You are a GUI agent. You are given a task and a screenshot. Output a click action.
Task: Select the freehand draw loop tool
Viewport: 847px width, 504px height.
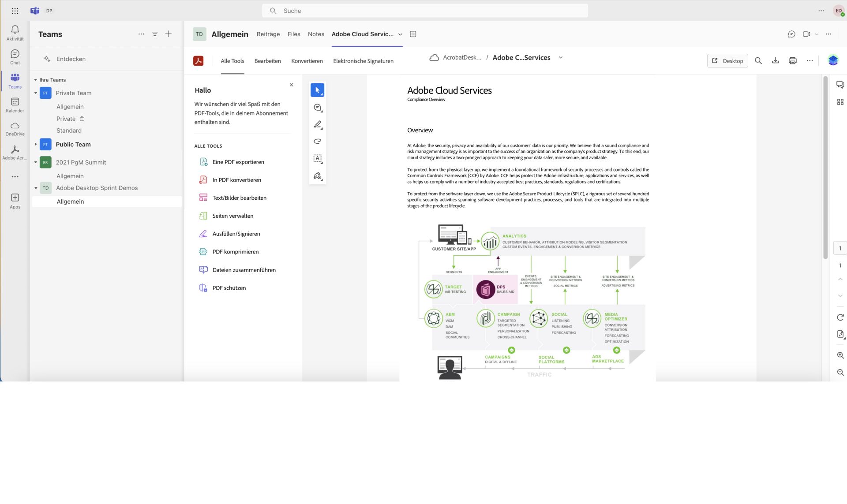318,142
